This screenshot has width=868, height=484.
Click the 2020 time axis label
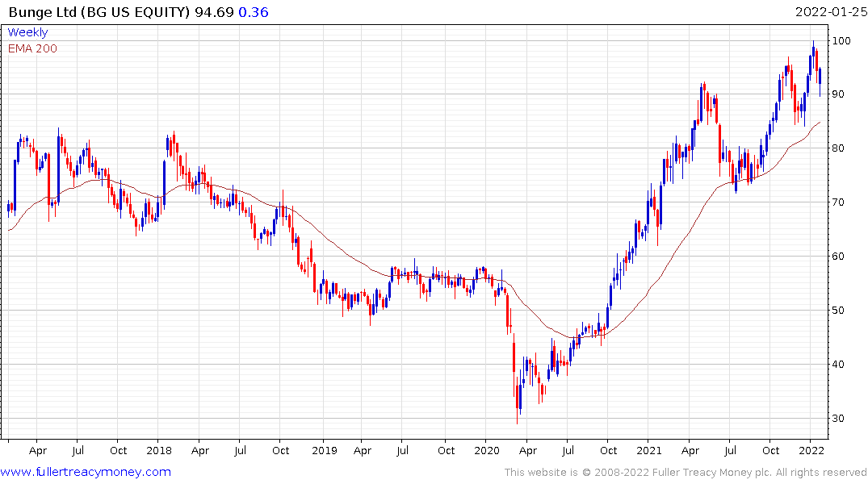tap(487, 451)
